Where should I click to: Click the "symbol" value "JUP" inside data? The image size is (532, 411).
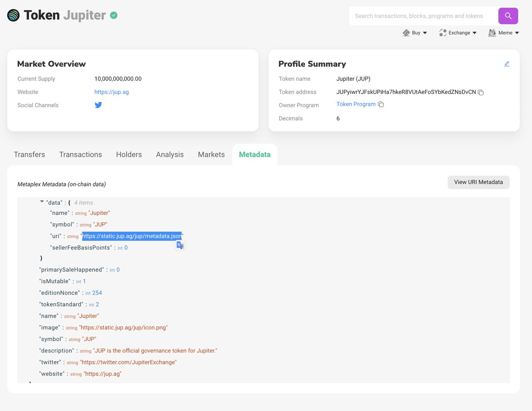[x=100, y=225]
